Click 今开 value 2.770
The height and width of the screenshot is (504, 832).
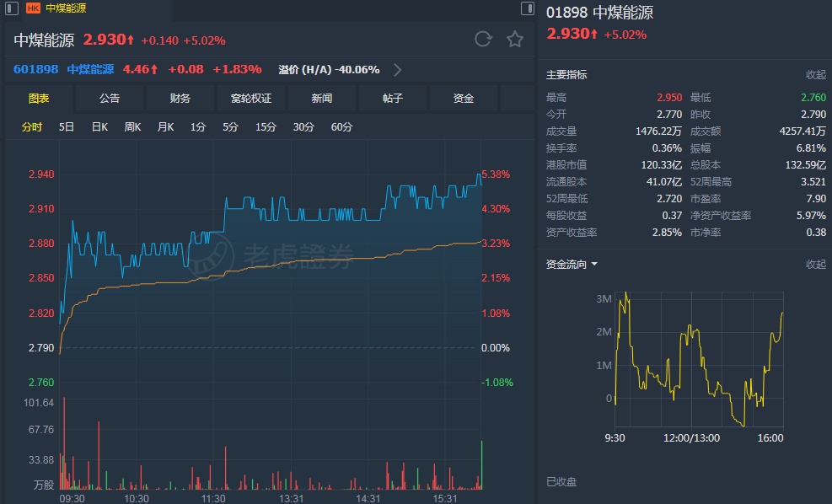[x=669, y=114]
